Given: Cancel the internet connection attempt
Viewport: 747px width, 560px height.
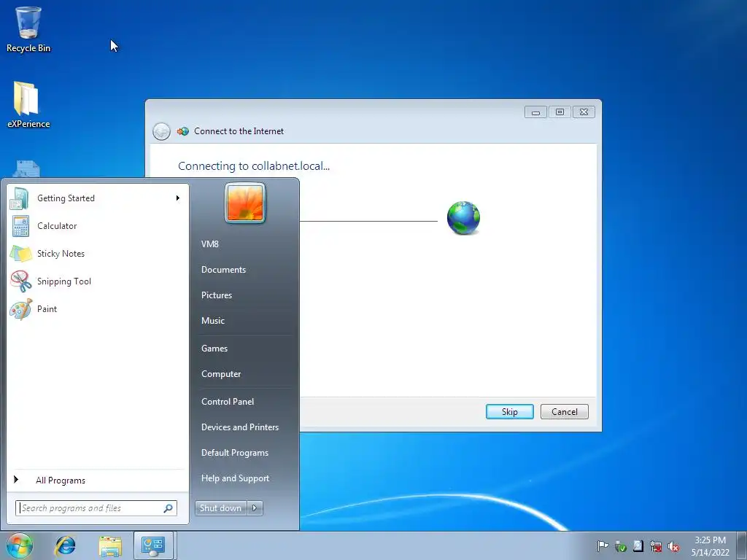Looking at the screenshot, I should pos(565,412).
